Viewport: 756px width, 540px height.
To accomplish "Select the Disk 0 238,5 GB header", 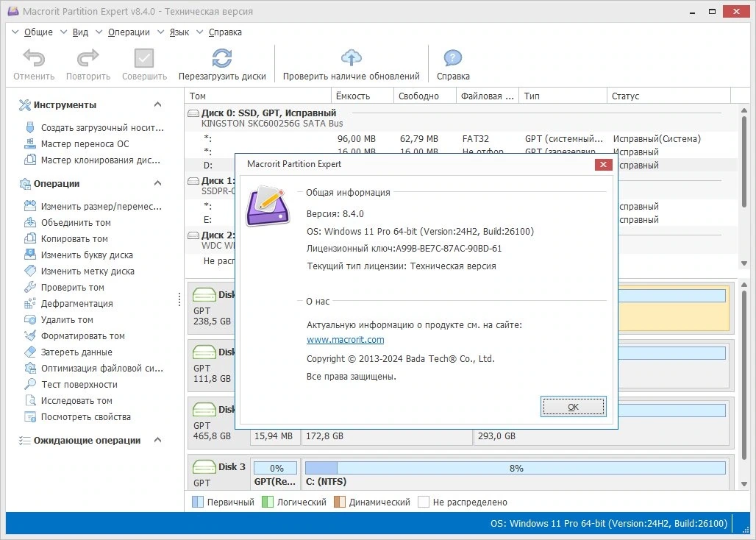I will 212,308.
